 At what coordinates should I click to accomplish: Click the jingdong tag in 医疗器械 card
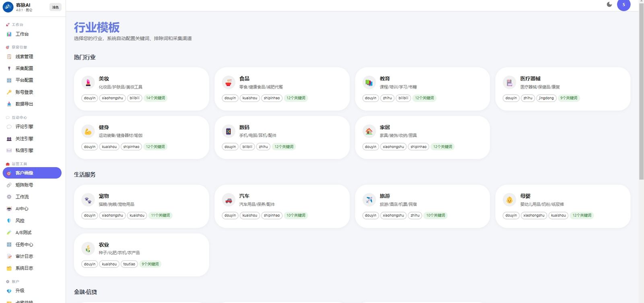pos(547,98)
